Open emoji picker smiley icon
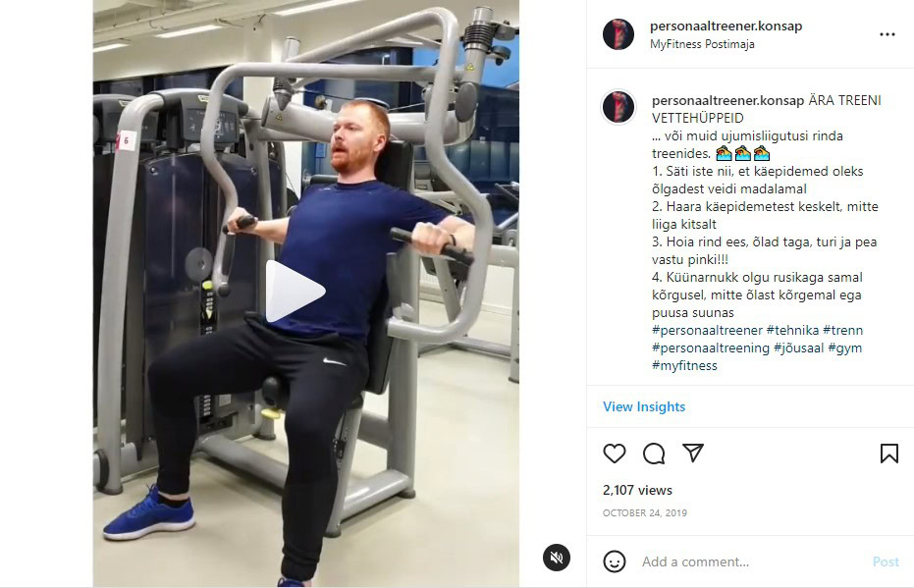 click(x=614, y=561)
